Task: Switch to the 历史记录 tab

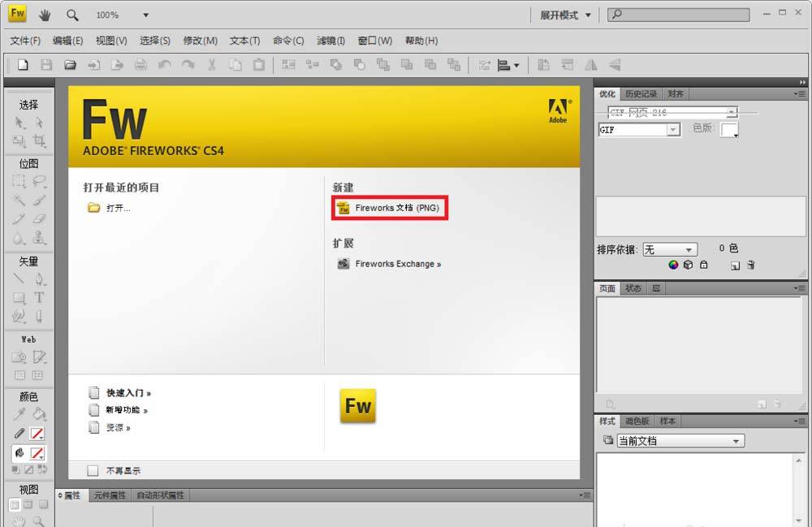Action: 641,94
